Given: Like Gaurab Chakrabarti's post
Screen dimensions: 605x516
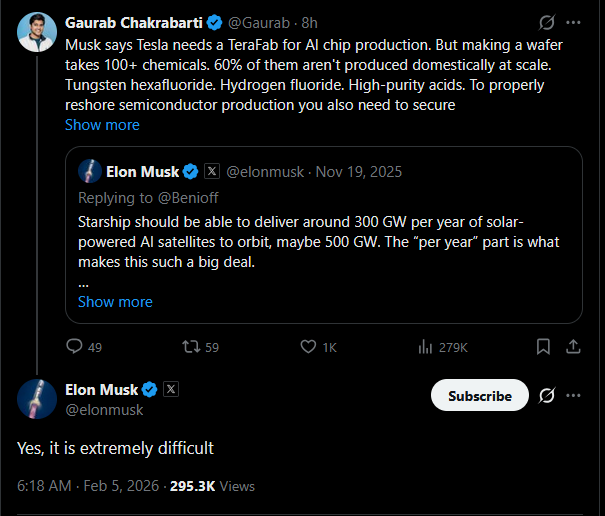Looking at the screenshot, I should pyautogui.click(x=309, y=347).
